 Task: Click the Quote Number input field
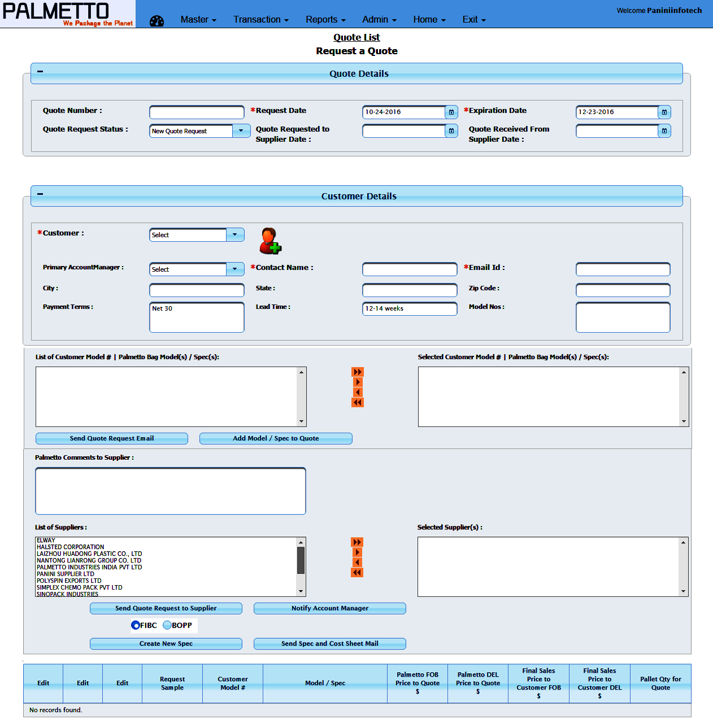click(197, 112)
